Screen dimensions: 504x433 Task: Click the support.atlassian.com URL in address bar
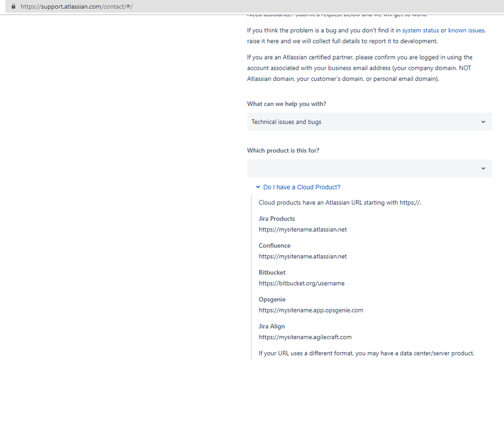coord(76,7)
